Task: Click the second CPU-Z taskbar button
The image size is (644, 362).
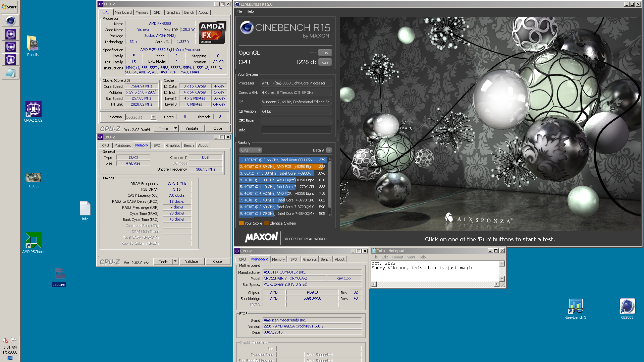Action: coord(10,47)
